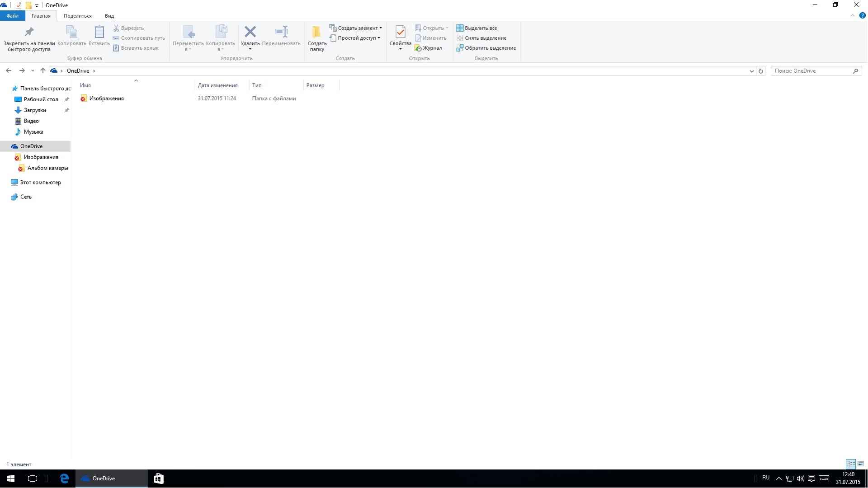Screen dimensions: 868x488
Task: Open recent locations dropdown arrow
Action: (x=33, y=71)
